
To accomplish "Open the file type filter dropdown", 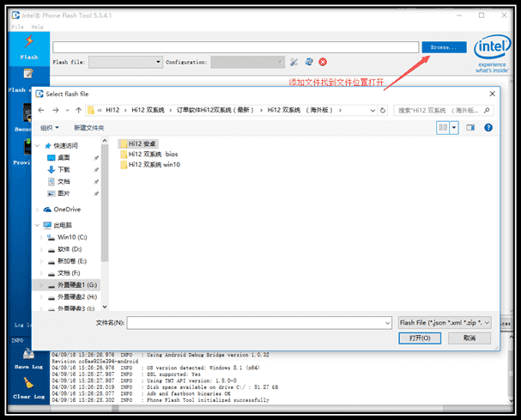I will (x=445, y=323).
